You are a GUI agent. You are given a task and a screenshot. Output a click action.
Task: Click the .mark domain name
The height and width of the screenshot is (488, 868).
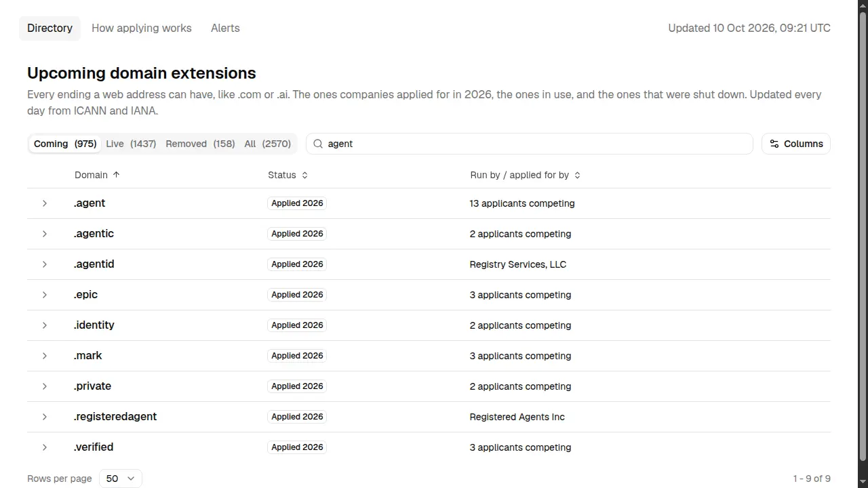coord(87,356)
